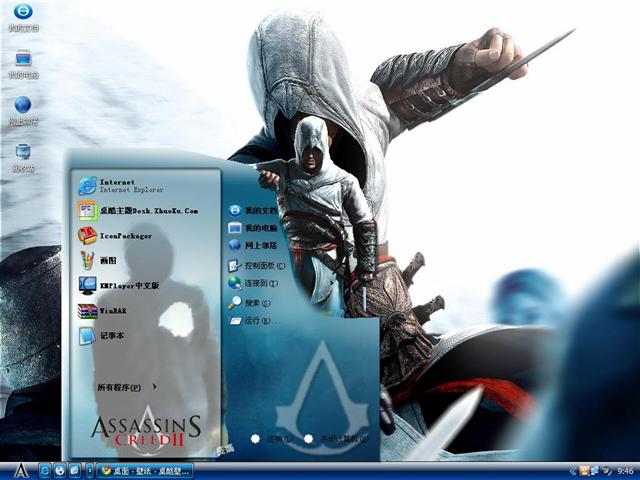Select 我的电脑 in start menu right column
The width and height of the screenshot is (640, 480).
click(x=252, y=228)
